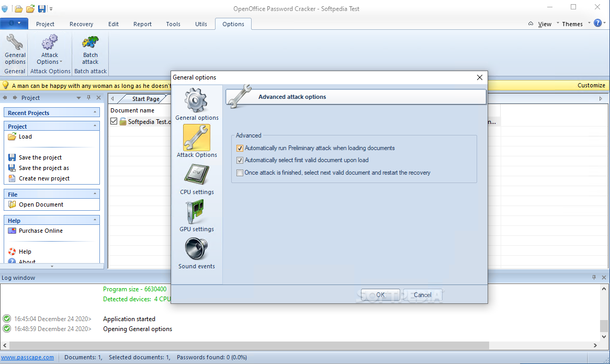Screen dimensions: 610x364
Task: Close the Project panel
Action: click(x=98, y=98)
